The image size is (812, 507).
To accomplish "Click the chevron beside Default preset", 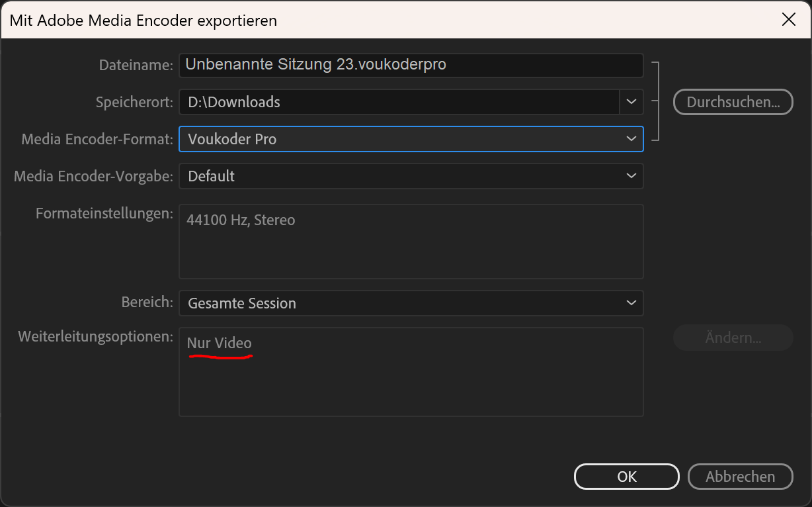I will [631, 176].
